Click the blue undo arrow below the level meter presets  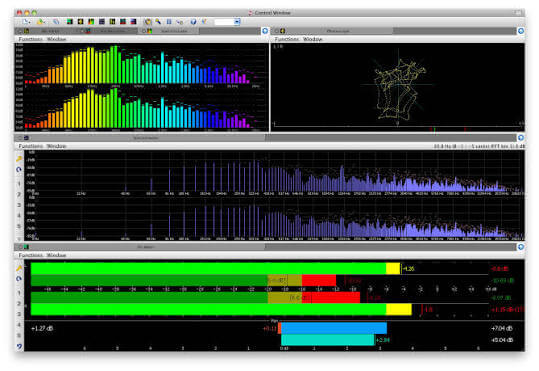click(x=19, y=346)
